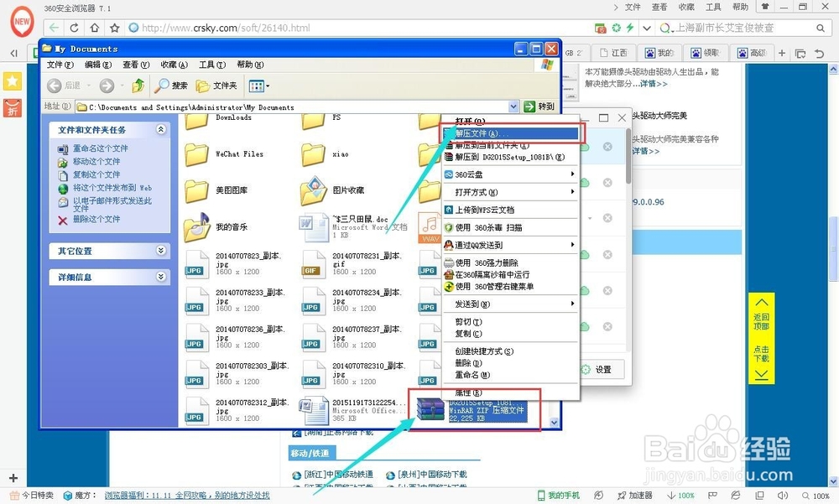Click the Go button next to address bar
The height and width of the screenshot is (504, 839).
point(539,107)
